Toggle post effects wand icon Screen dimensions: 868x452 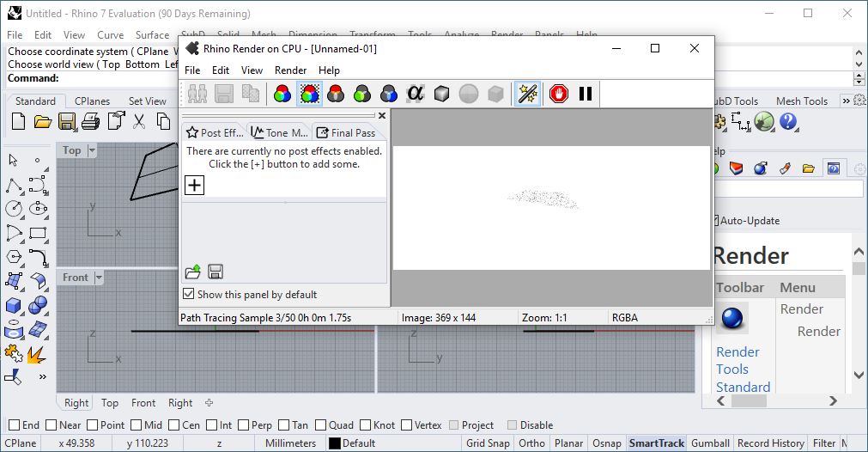coord(527,94)
